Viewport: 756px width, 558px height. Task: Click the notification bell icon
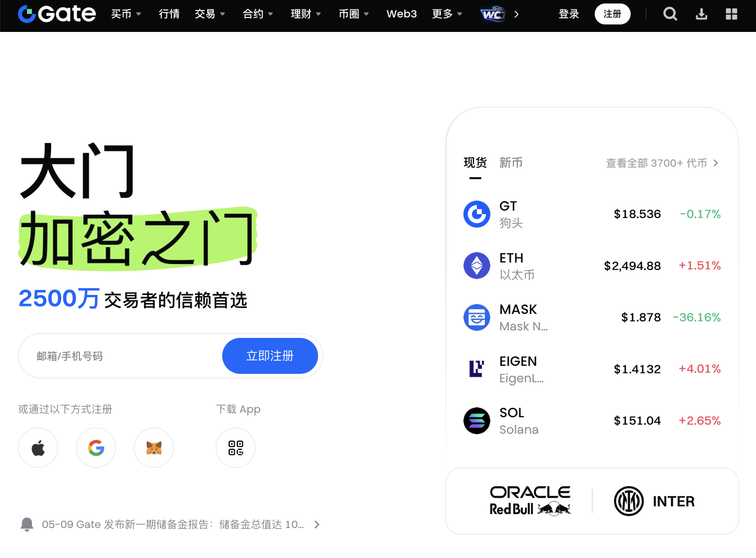[27, 525]
